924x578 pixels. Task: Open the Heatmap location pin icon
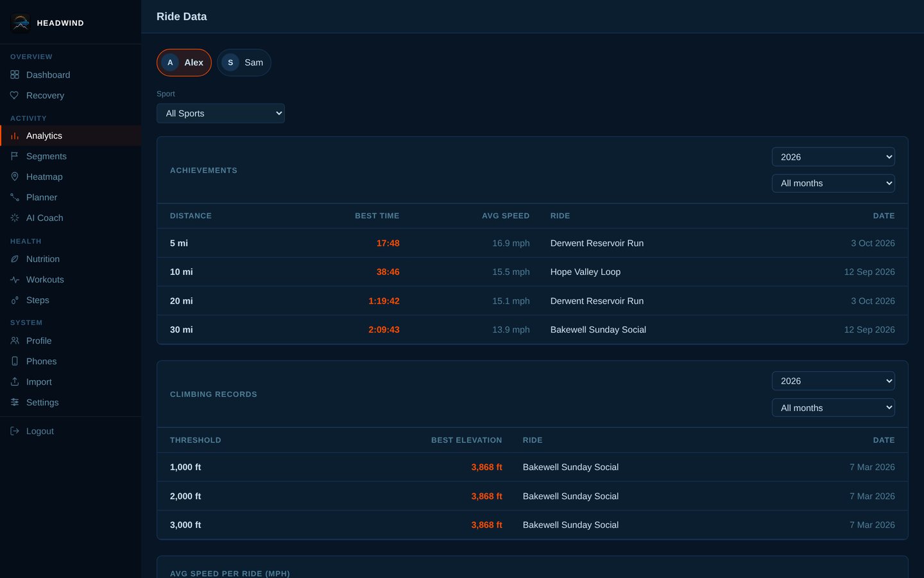pyautogui.click(x=15, y=177)
